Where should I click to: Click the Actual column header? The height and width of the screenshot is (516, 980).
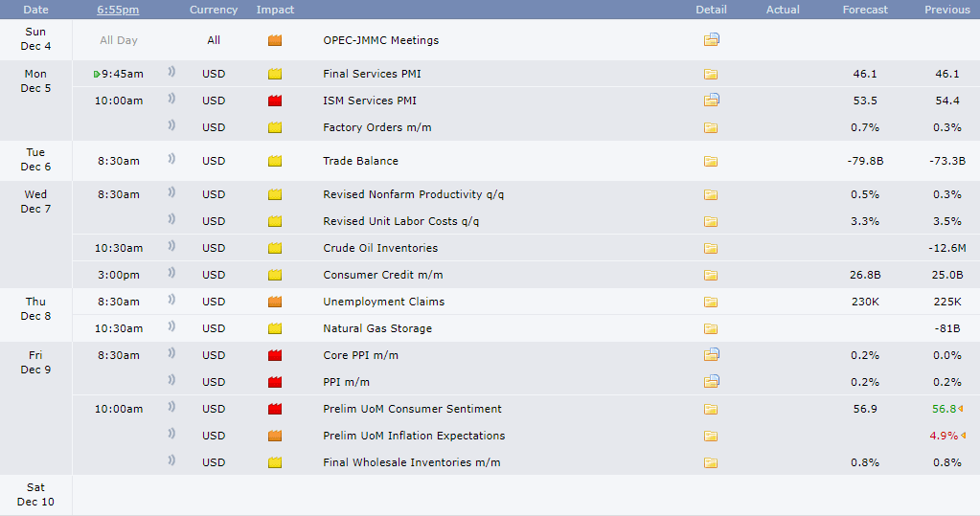(783, 10)
